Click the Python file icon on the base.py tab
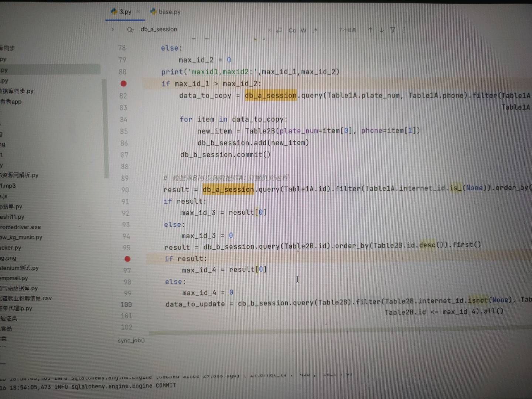Screen dimensions: 532x399 click(153, 12)
